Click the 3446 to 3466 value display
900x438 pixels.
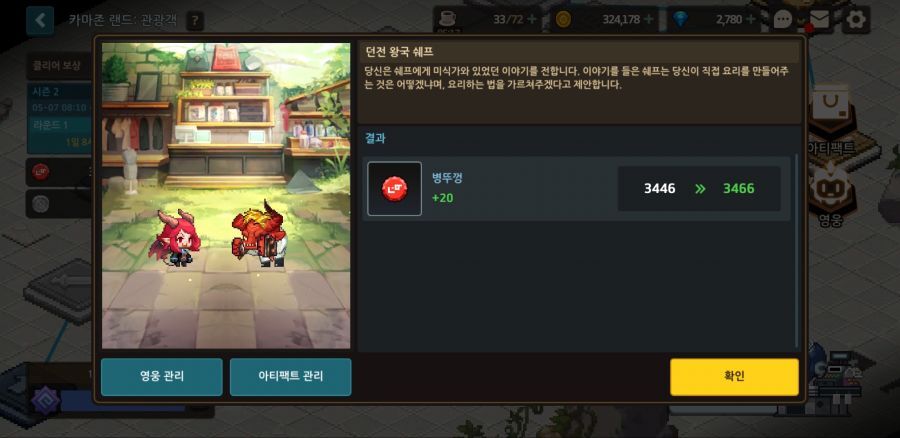pyautogui.click(x=699, y=189)
